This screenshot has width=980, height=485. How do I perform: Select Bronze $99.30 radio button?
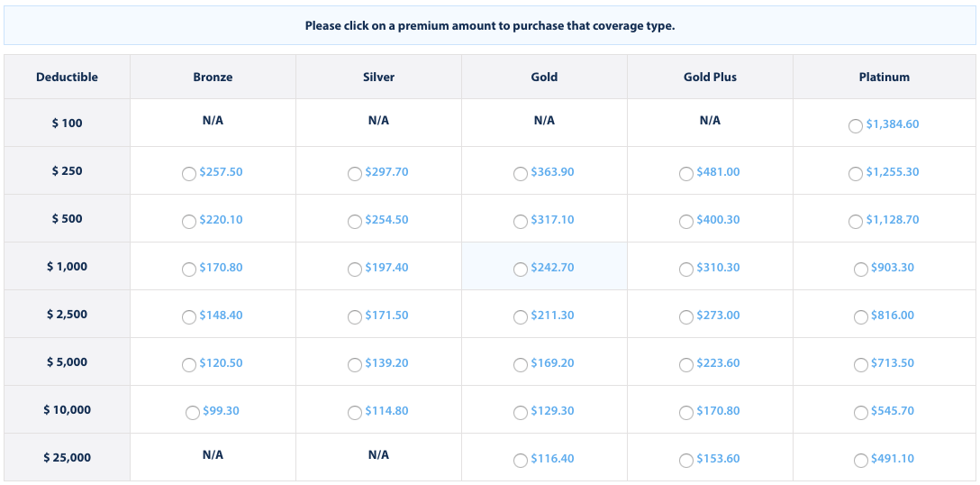coord(192,413)
